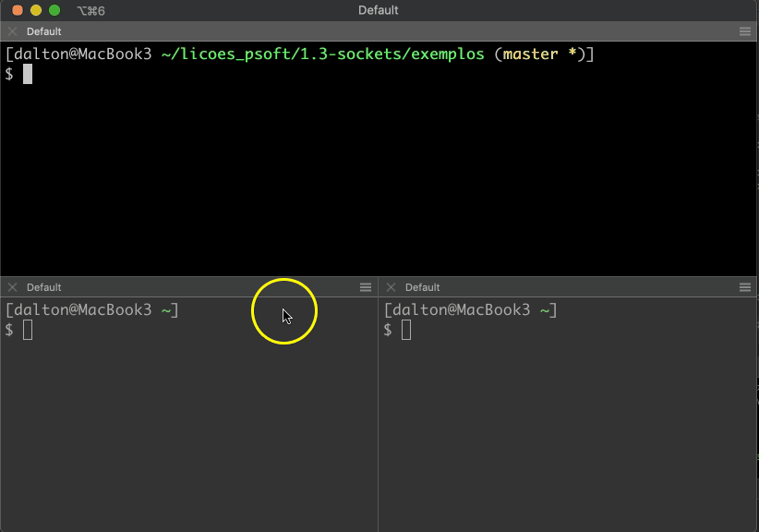Click the red window close button
The image size is (759, 532).
click(x=18, y=10)
